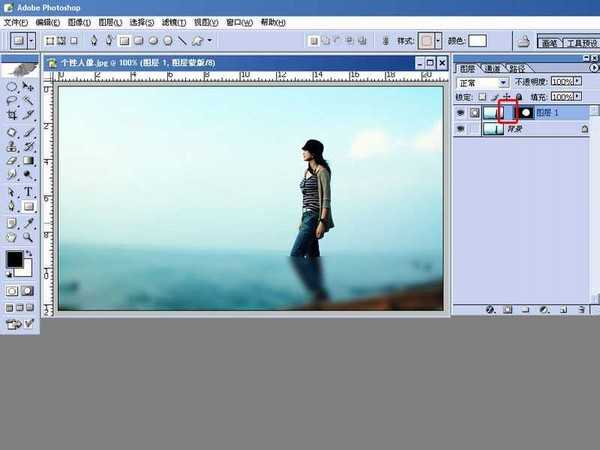Select the Zoom tool
The height and width of the screenshot is (450, 600).
(x=28, y=237)
